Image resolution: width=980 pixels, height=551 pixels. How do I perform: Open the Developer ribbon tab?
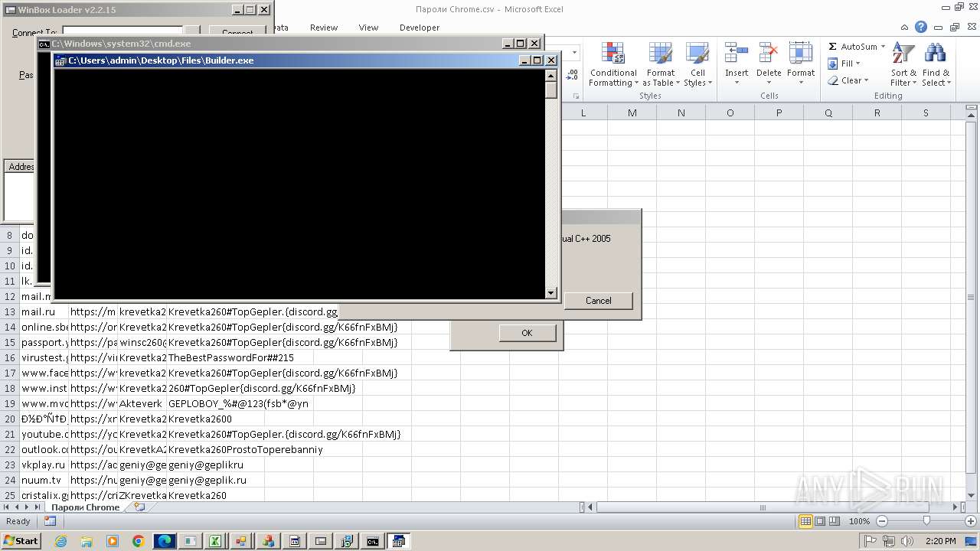tap(420, 28)
